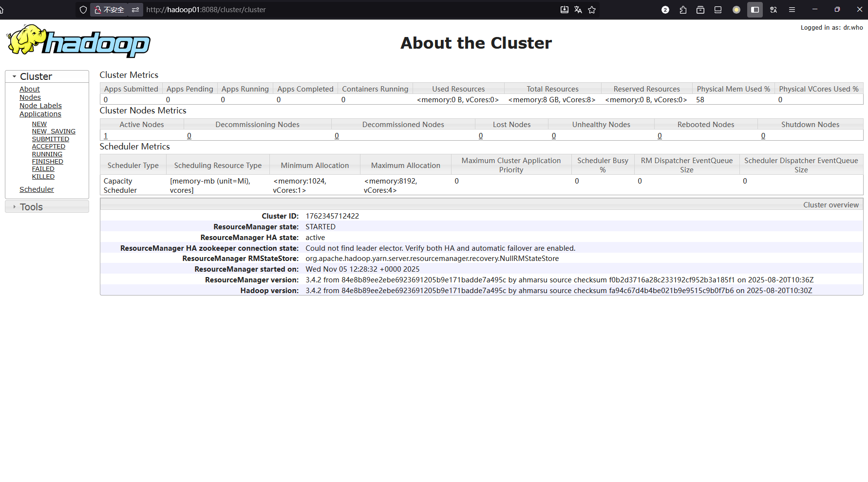Screen dimensions: 868x482
Task: Click the shield tracking protection icon
Action: click(x=83, y=10)
